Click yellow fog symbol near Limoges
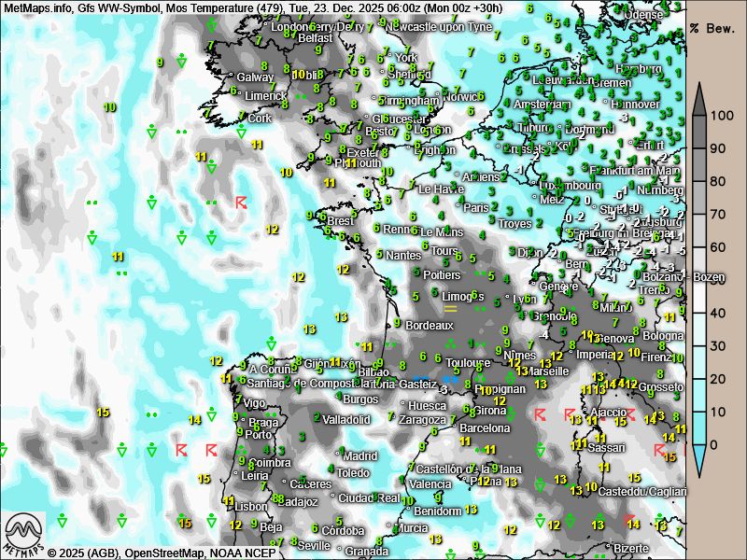Image resolution: width=747 pixels, height=560 pixels. point(449,306)
